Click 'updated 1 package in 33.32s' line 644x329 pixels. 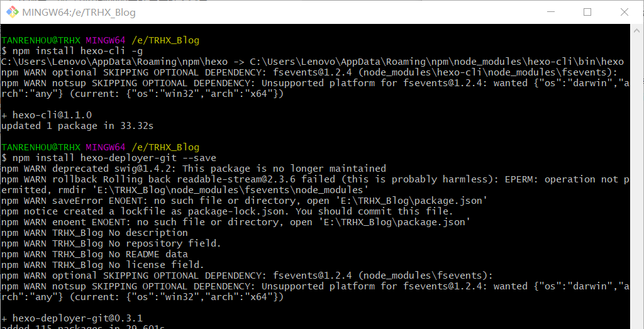click(77, 126)
